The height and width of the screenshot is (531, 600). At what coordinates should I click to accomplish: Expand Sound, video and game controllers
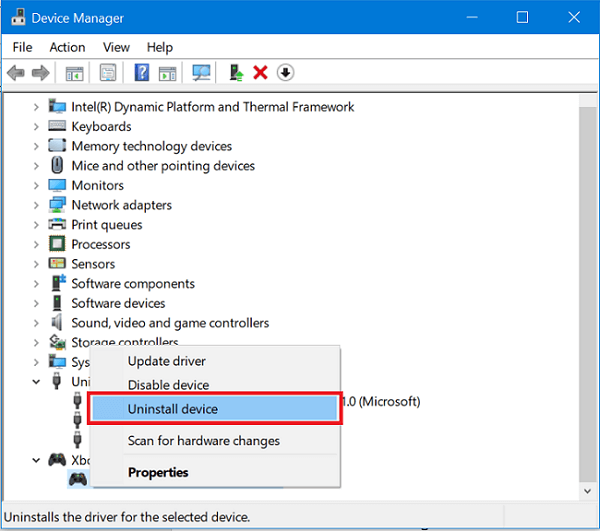[x=37, y=323]
